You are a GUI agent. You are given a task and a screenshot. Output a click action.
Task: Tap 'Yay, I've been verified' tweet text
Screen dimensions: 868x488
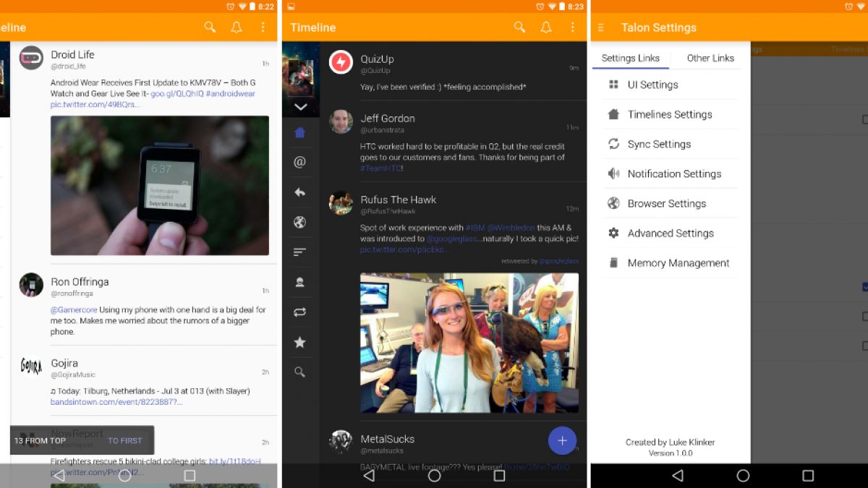(443, 87)
